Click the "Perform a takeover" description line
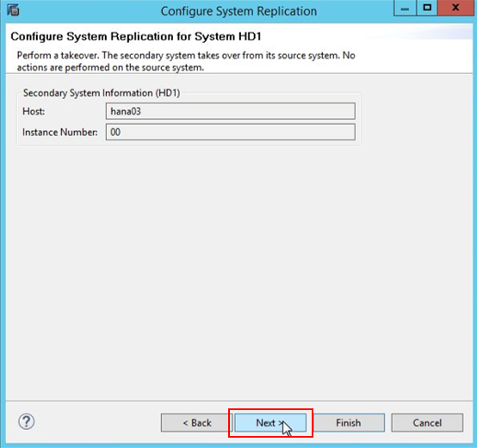The height and width of the screenshot is (448, 477). [186, 55]
